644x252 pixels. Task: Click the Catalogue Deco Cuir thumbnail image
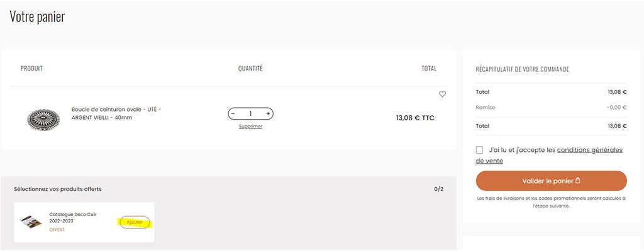(x=30, y=222)
